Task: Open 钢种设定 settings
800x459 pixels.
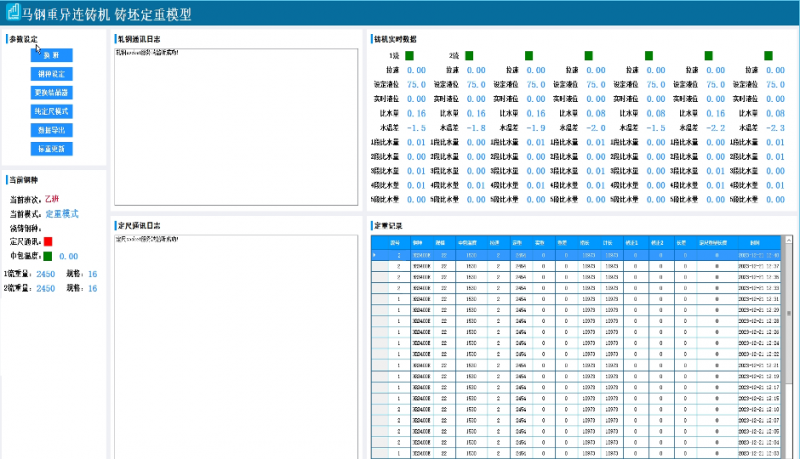Action: coord(50,73)
